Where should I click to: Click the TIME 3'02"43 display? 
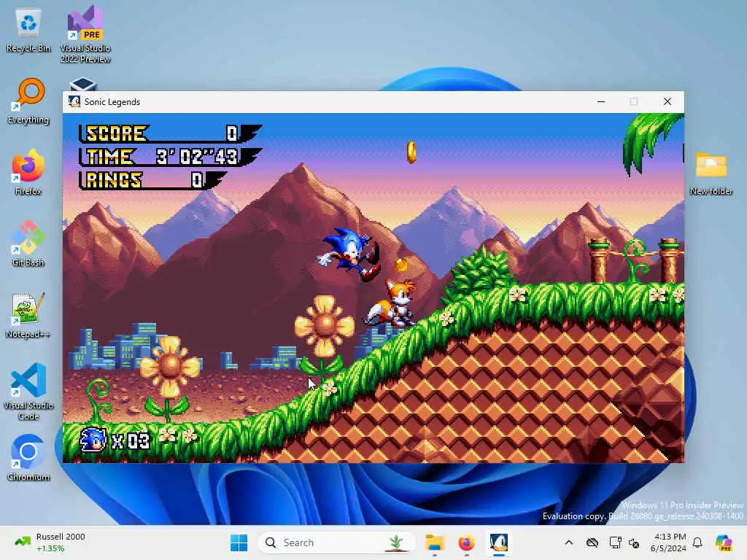(x=170, y=157)
